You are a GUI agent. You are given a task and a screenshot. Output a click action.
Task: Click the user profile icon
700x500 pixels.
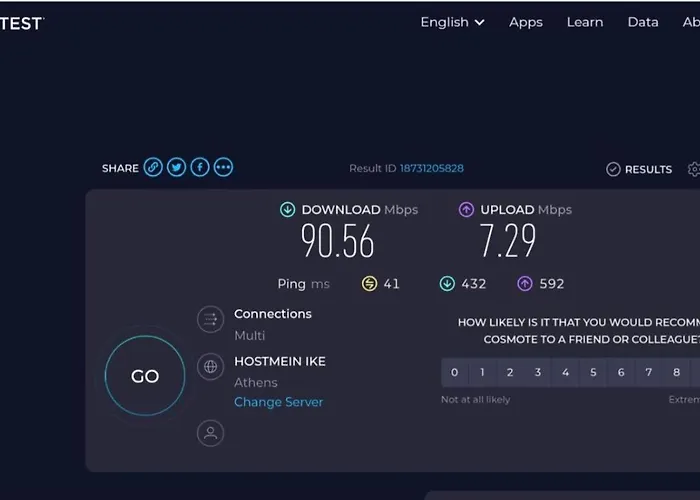tap(210, 433)
